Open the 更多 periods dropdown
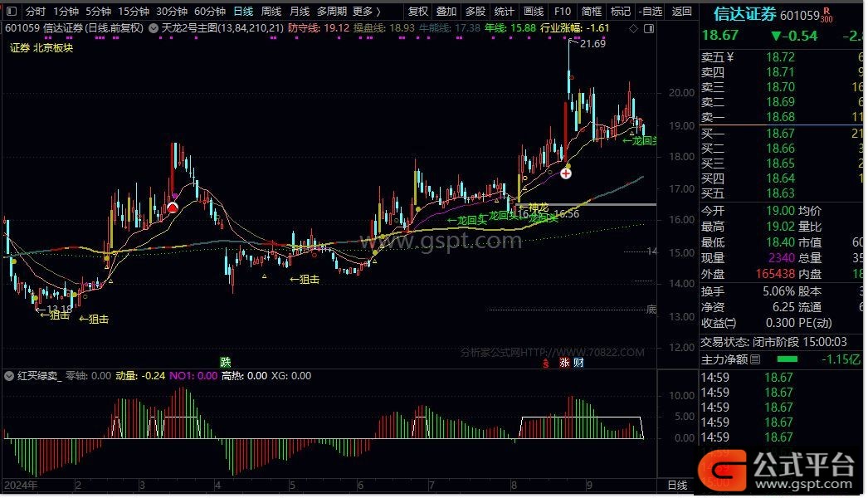This screenshot has height=498, width=868. coord(366,12)
